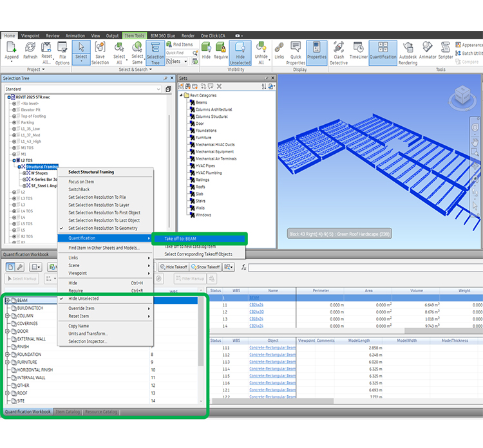The image size is (483, 448).
Task: Click the Require tool
Action: pyautogui.click(x=220, y=51)
